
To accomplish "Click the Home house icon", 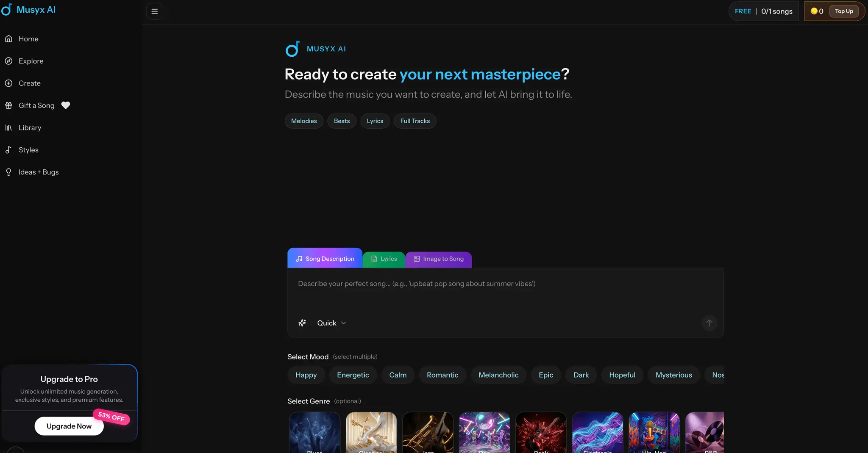I will point(8,39).
